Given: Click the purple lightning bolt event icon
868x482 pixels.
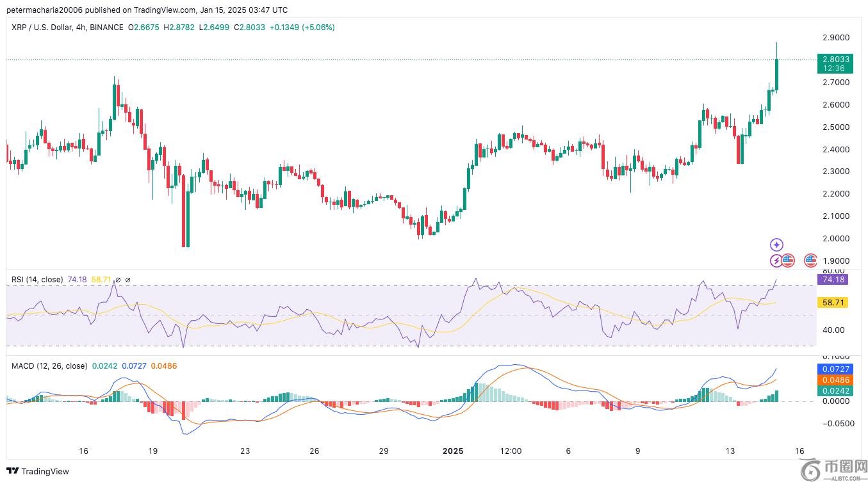Looking at the screenshot, I should (776, 261).
